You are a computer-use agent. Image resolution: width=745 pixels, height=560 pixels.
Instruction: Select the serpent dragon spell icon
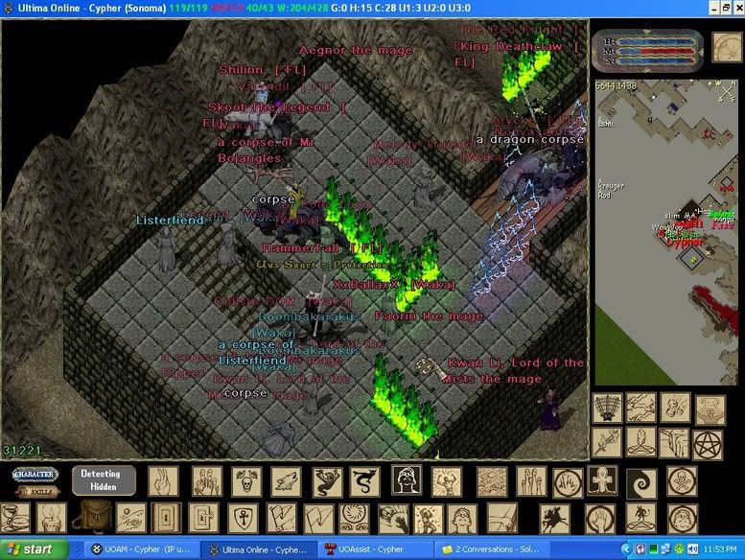(x=365, y=481)
